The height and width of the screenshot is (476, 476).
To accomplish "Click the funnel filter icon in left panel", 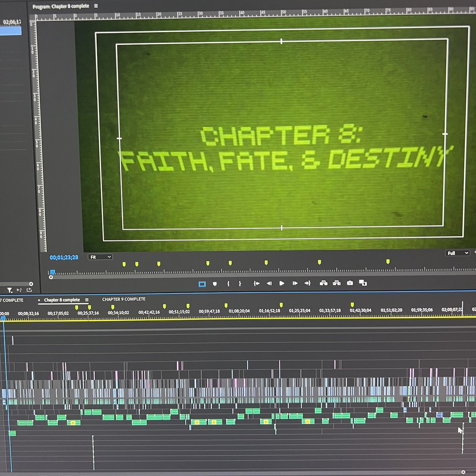I will 10,290.
